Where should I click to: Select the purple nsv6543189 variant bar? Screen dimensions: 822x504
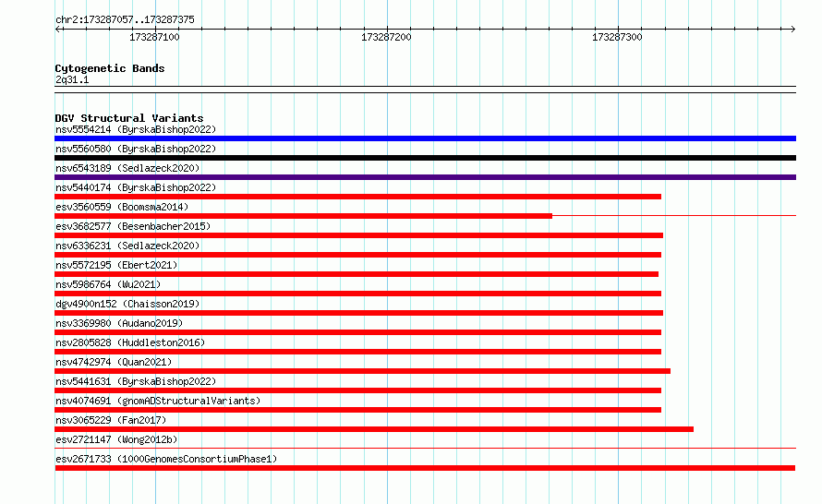(x=425, y=177)
